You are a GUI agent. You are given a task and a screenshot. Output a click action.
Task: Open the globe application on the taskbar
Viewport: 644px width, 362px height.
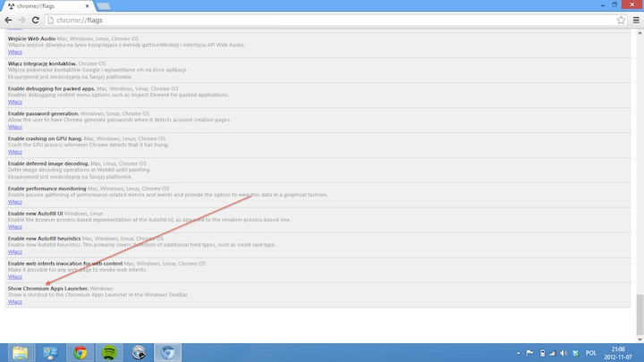tap(139, 353)
